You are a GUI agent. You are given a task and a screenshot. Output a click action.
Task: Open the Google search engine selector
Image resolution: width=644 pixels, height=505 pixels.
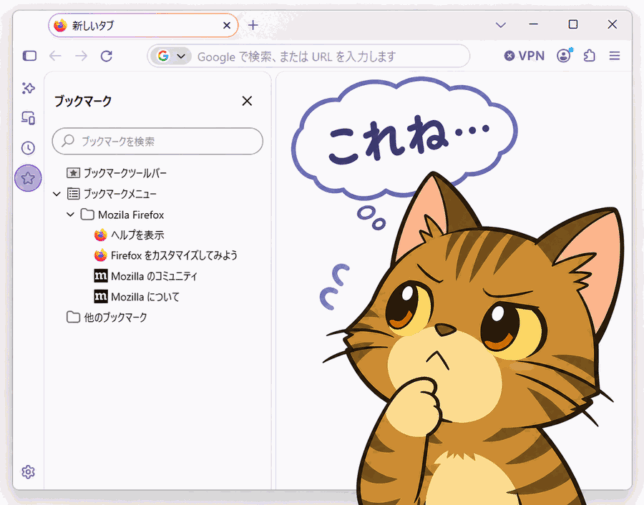tap(171, 56)
